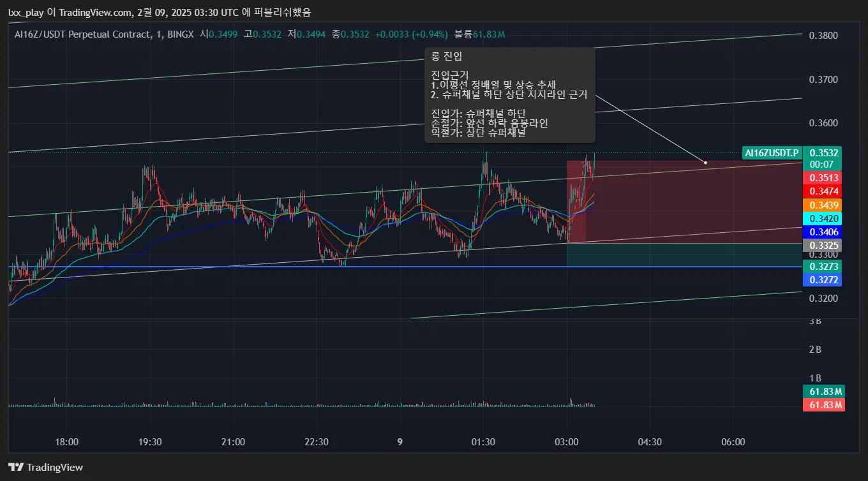The height and width of the screenshot is (481, 868).
Task: Click the 06:00 time axis label
Action: [733, 442]
